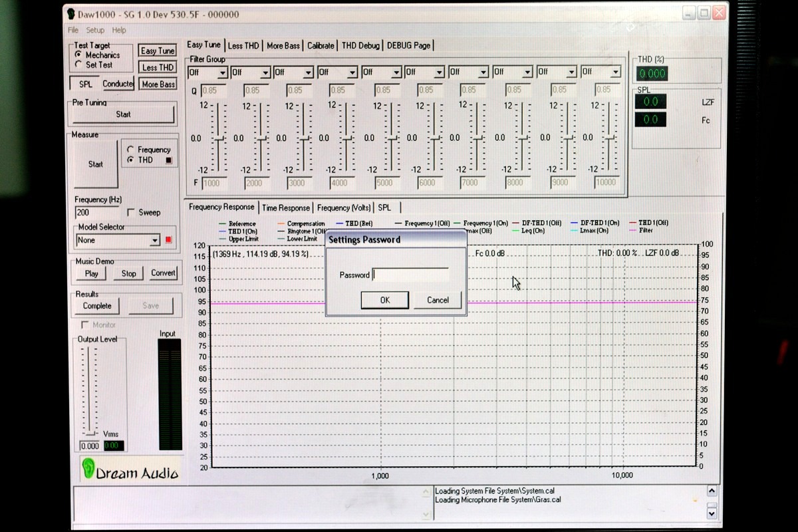The width and height of the screenshot is (798, 532).
Task: Click the app icon in title bar
Action: (x=70, y=14)
